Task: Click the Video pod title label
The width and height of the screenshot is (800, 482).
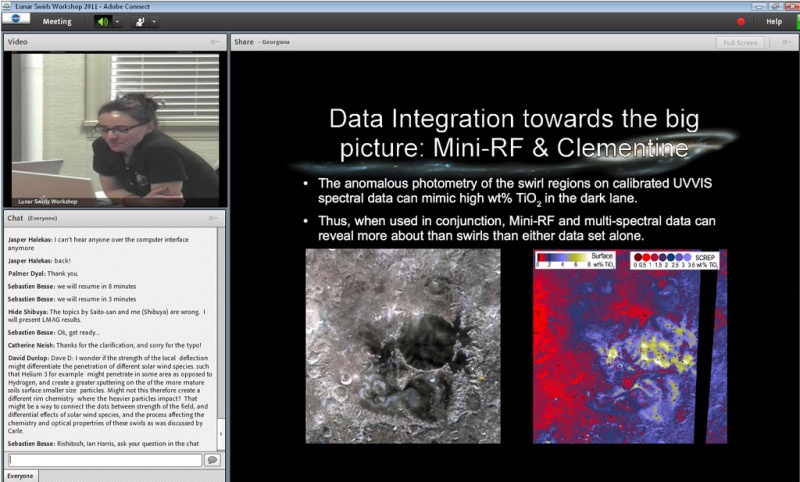Action: click(x=17, y=42)
